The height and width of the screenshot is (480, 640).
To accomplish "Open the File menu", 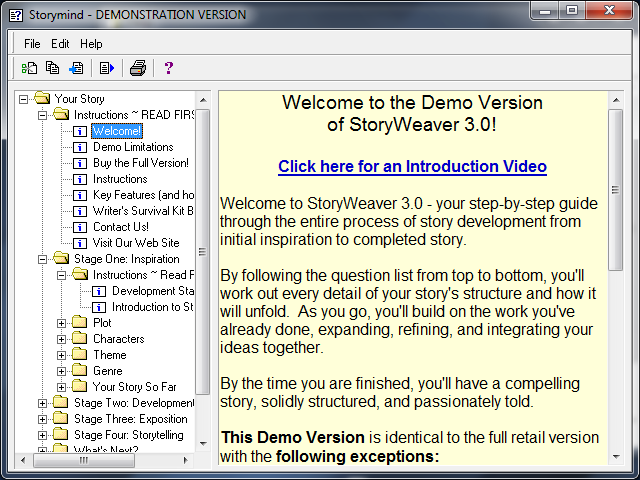I will click(32, 44).
